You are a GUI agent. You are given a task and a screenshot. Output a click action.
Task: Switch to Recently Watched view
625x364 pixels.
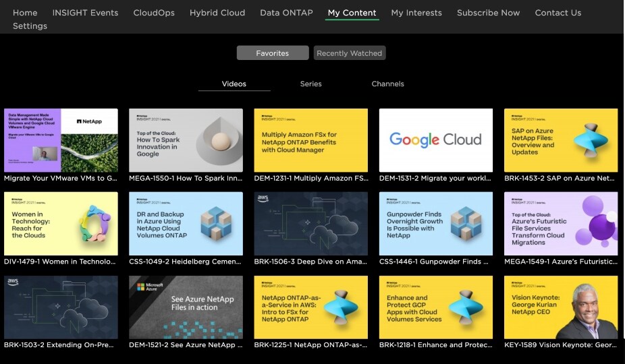coord(350,53)
